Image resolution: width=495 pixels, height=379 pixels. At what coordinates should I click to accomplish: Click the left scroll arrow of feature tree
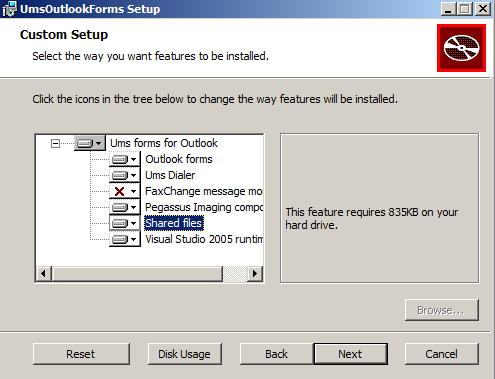coord(44,274)
